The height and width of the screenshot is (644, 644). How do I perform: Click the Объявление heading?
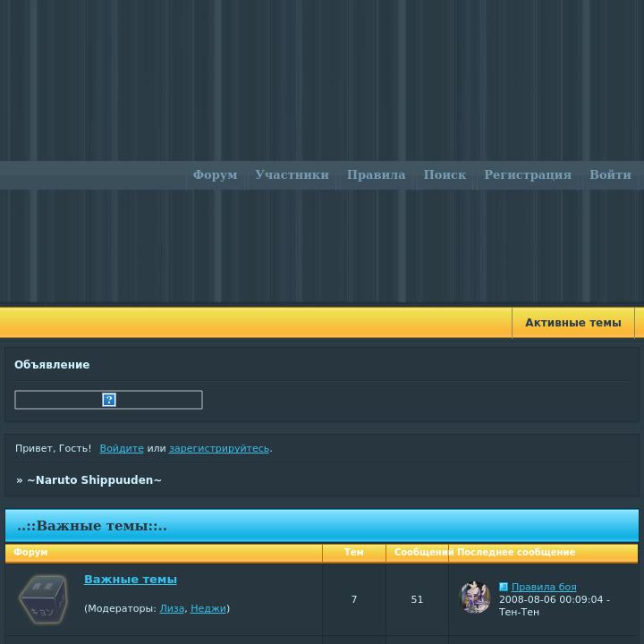coord(52,365)
